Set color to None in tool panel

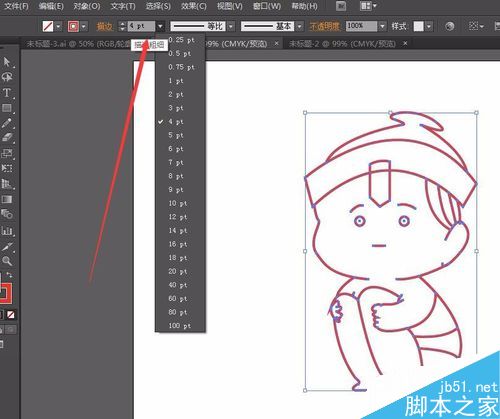coord(11,315)
